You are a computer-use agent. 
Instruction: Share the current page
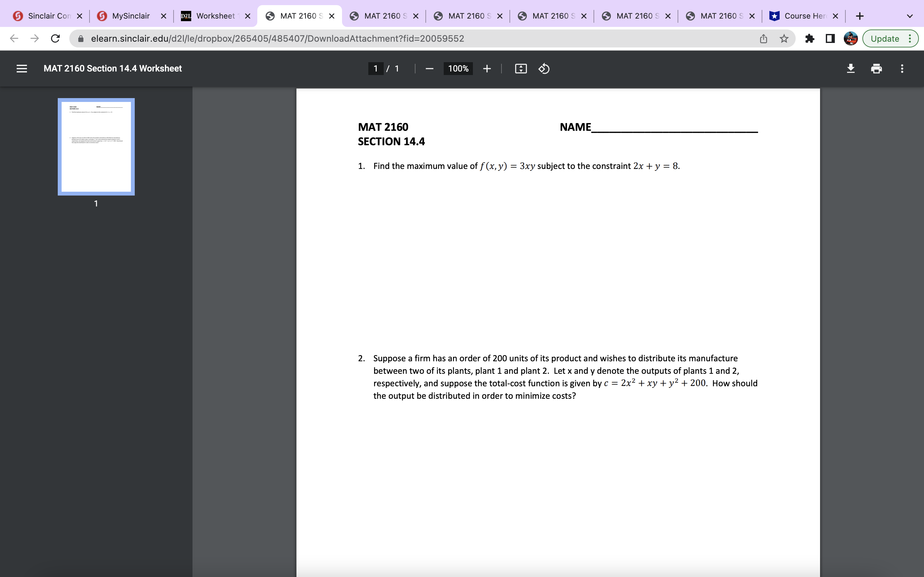click(x=763, y=38)
